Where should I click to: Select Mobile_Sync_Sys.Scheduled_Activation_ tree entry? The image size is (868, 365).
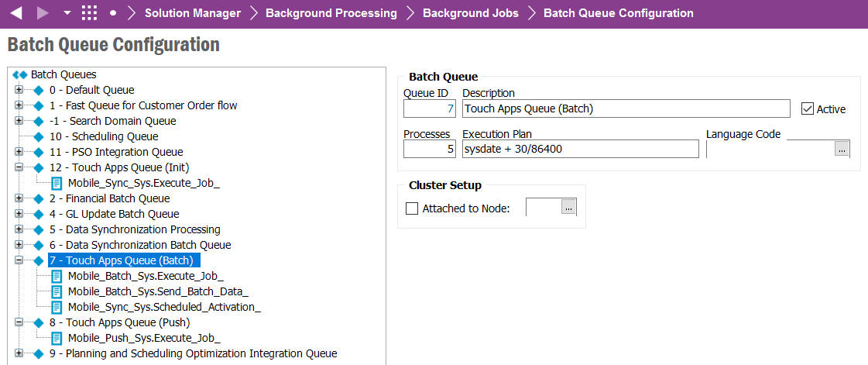[x=164, y=307]
